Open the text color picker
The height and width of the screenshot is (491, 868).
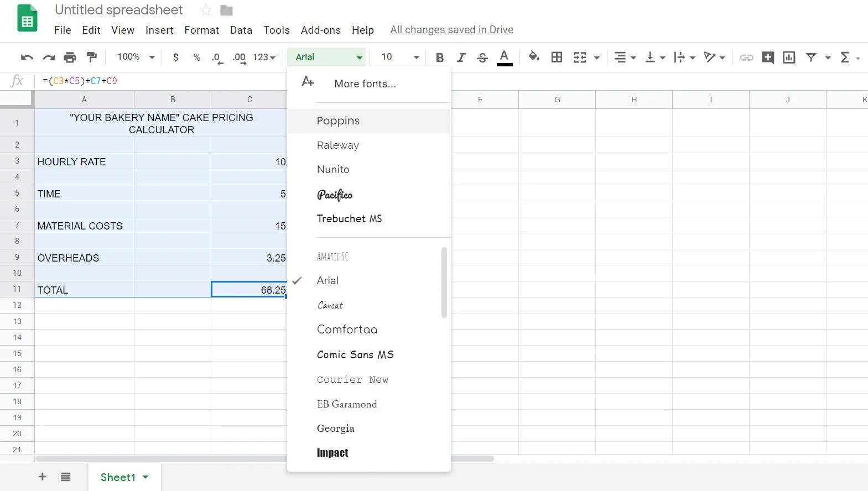pyautogui.click(x=504, y=57)
